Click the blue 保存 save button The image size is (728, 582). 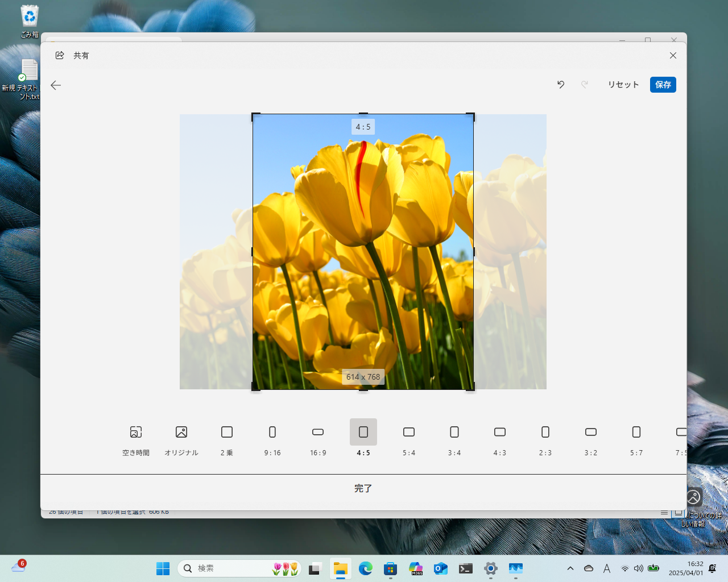663,85
